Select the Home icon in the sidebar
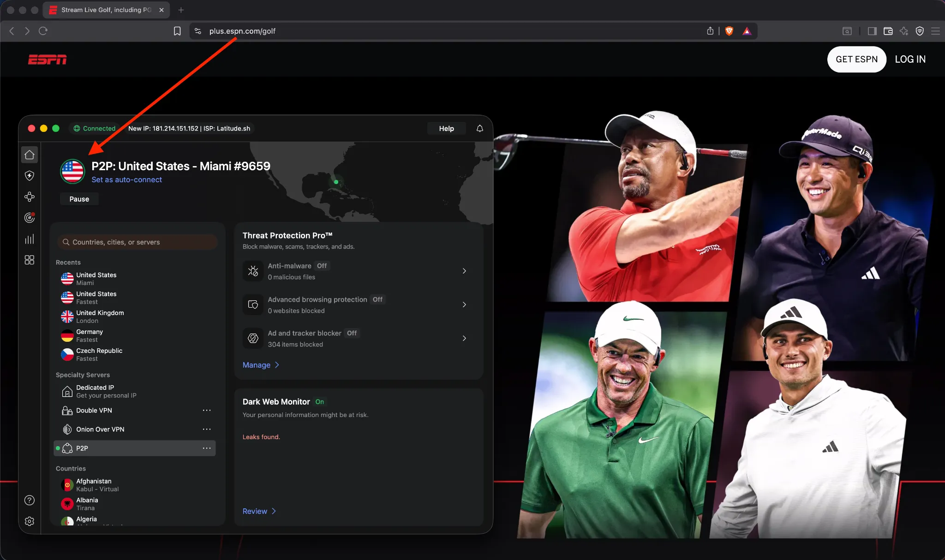Screen dimensions: 945x560 (x=30, y=155)
